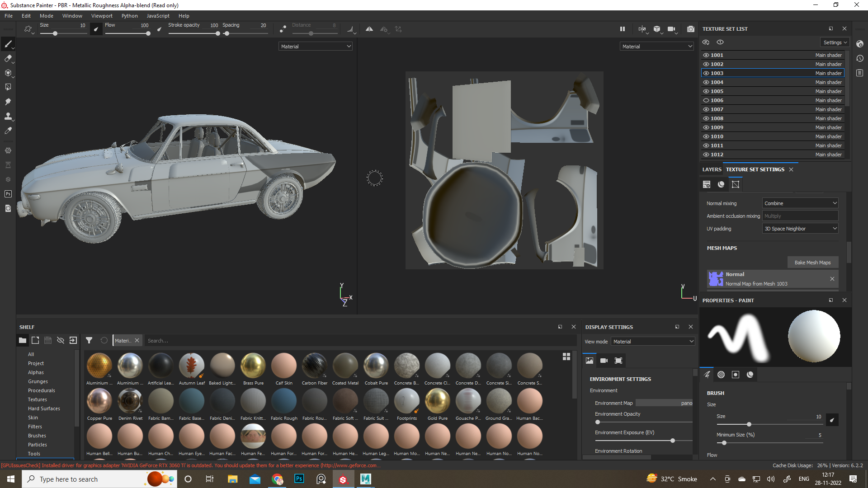Switch shelf to grid thumbnail size icon
Viewport: 868px width, 488px height.
pos(566,357)
